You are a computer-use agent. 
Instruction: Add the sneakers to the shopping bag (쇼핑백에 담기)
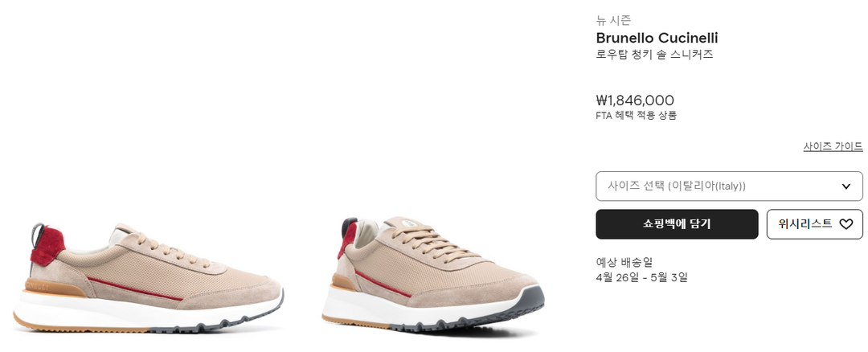click(677, 224)
